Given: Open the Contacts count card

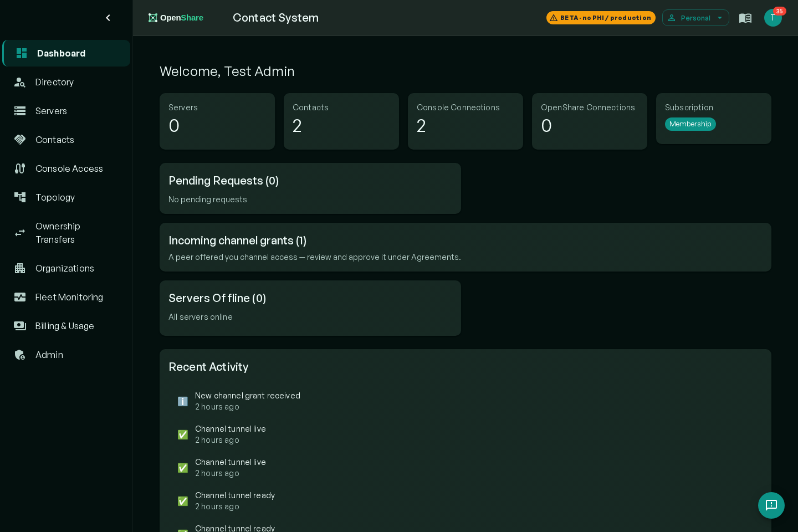Looking at the screenshot, I should coord(341,121).
